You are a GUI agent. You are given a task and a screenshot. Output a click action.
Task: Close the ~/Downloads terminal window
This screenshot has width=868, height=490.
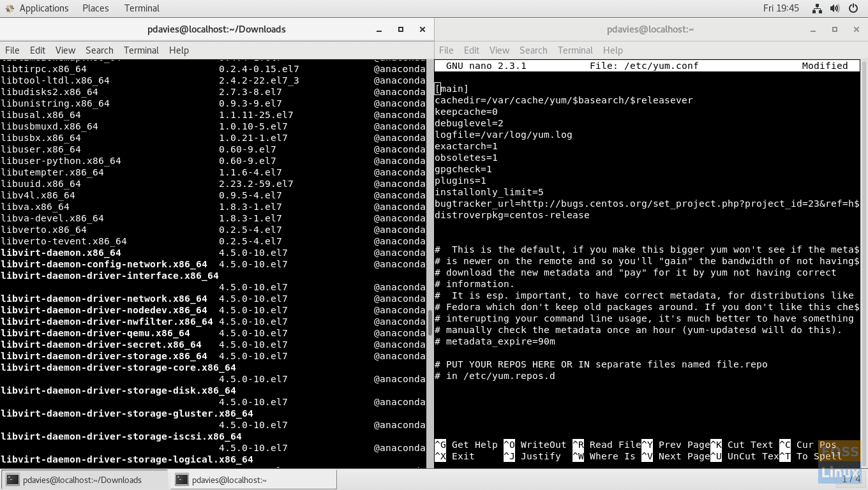click(423, 29)
